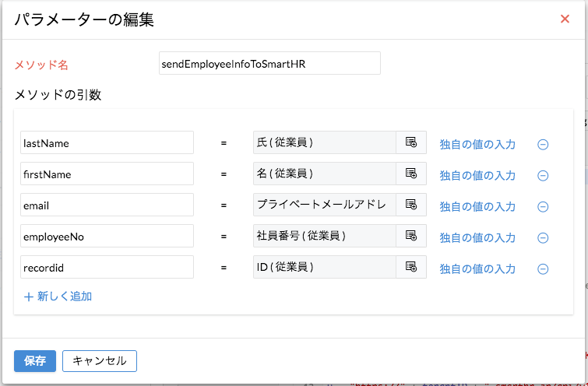Close the パラメーターの編集 dialog
The image size is (588, 386).
pyautogui.click(x=565, y=19)
